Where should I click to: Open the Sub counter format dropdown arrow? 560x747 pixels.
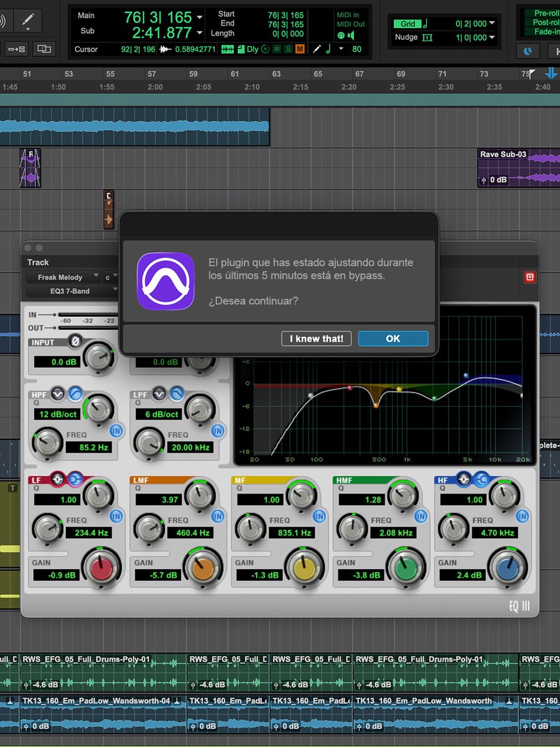coord(199,33)
